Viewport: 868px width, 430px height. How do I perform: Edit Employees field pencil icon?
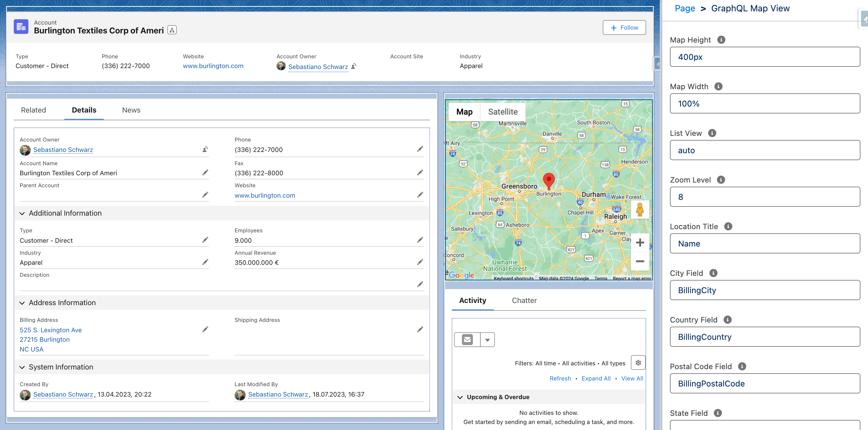[x=420, y=240]
